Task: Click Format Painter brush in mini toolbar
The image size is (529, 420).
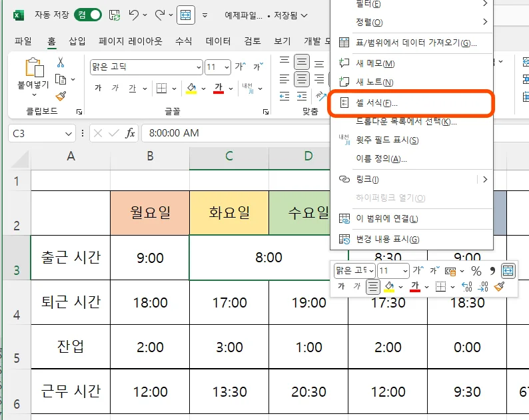Action: pyautogui.click(x=499, y=287)
